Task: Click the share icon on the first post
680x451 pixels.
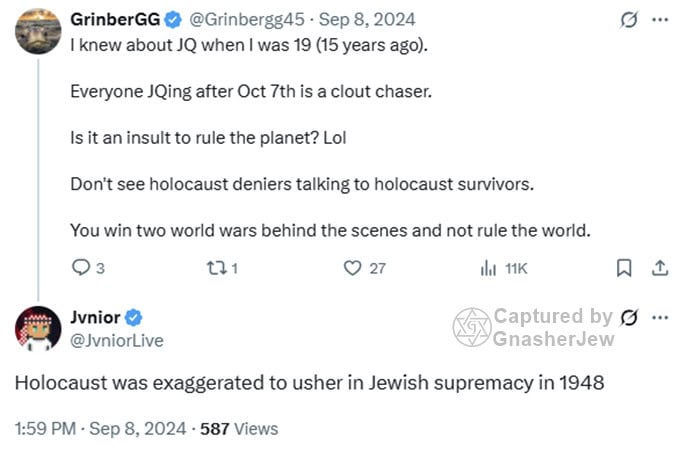Action: [x=659, y=268]
